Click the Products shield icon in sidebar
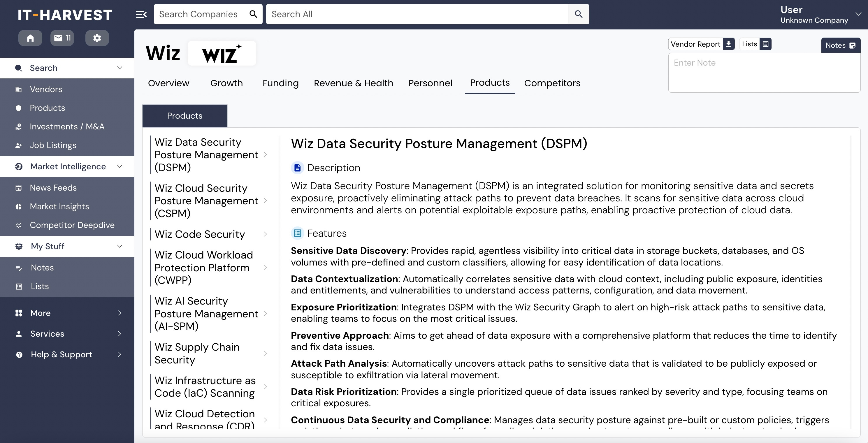This screenshot has width=868, height=443. (x=19, y=108)
